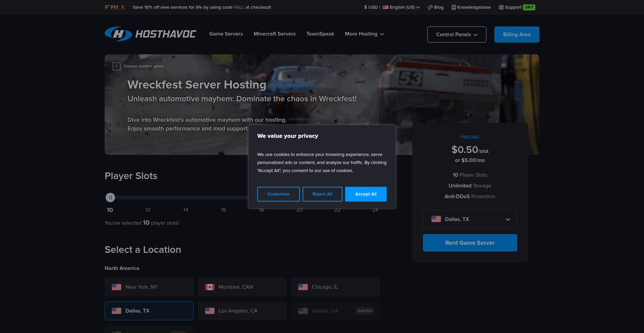The image size is (644, 333).
Task: Open the USD currency selector
Action: [371, 8]
